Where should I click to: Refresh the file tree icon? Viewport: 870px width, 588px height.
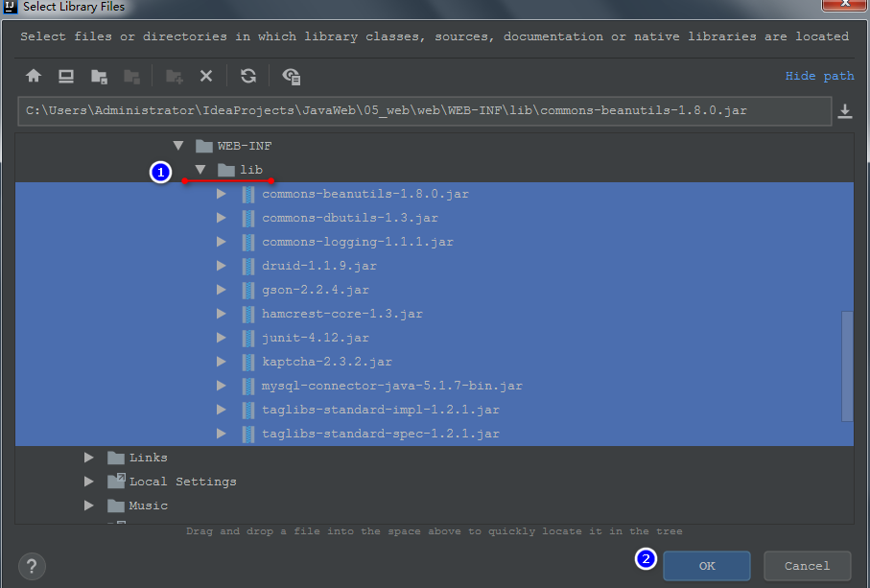tap(248, 76)
